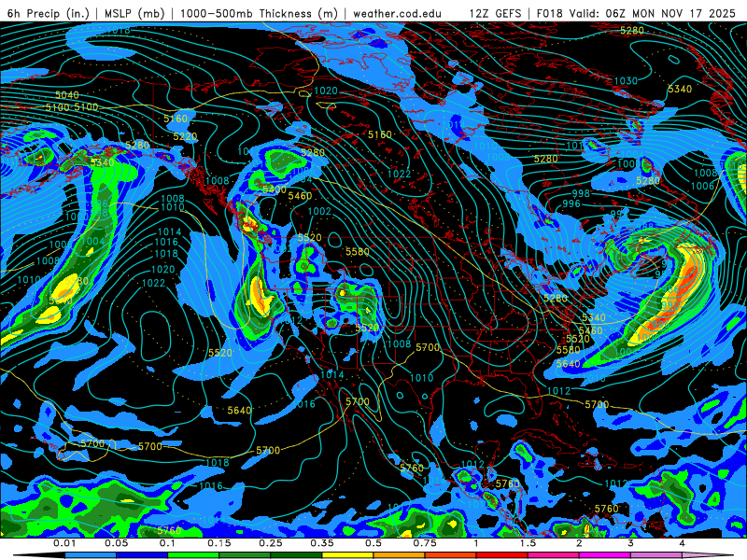Click the '6h Precip (in.)' title text
Viewport: 747px width, 560px height.
[x=49, y=13]
